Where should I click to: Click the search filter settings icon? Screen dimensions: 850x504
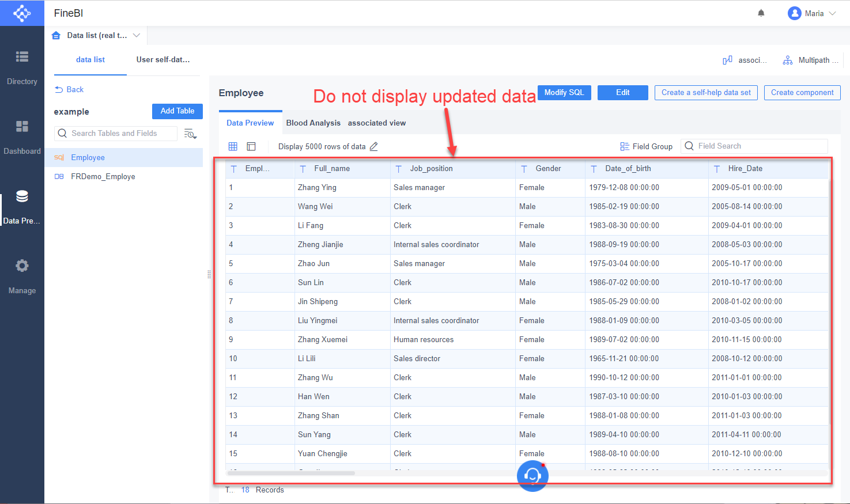[x=190, y=134]
